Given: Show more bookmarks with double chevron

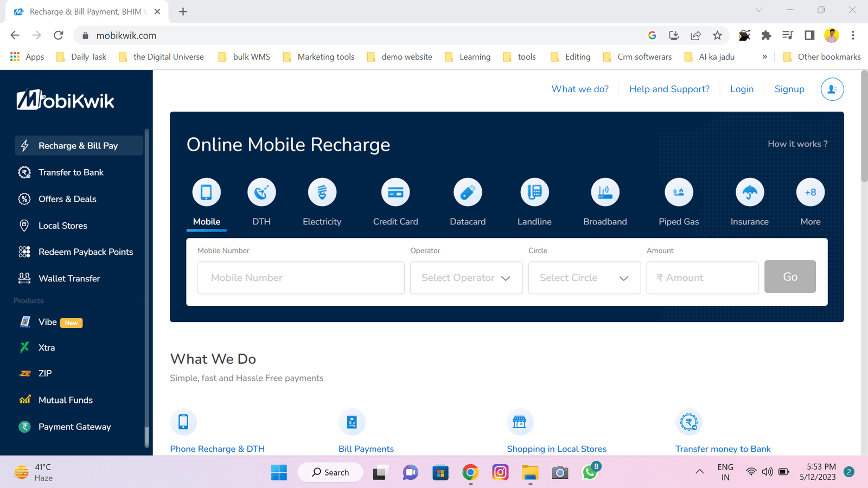Looking at the screenshot, I should pyautogui.click(x=764, y=57).
